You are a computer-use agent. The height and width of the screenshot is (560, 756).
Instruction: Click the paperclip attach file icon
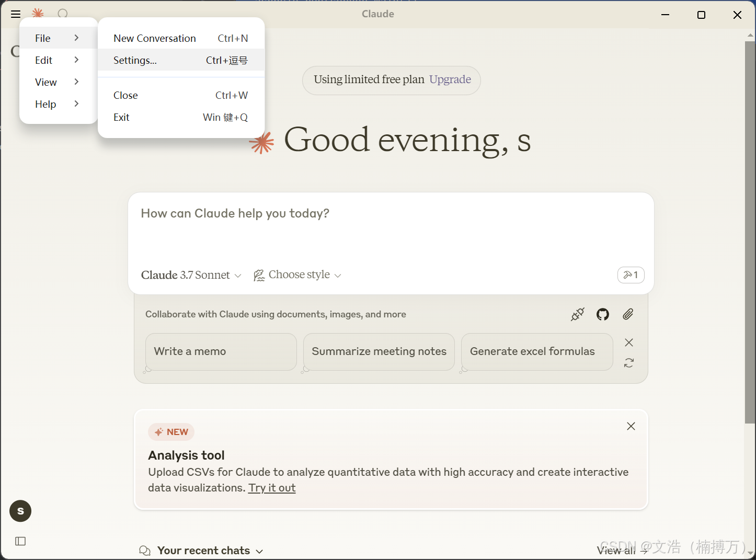(628, 314)
